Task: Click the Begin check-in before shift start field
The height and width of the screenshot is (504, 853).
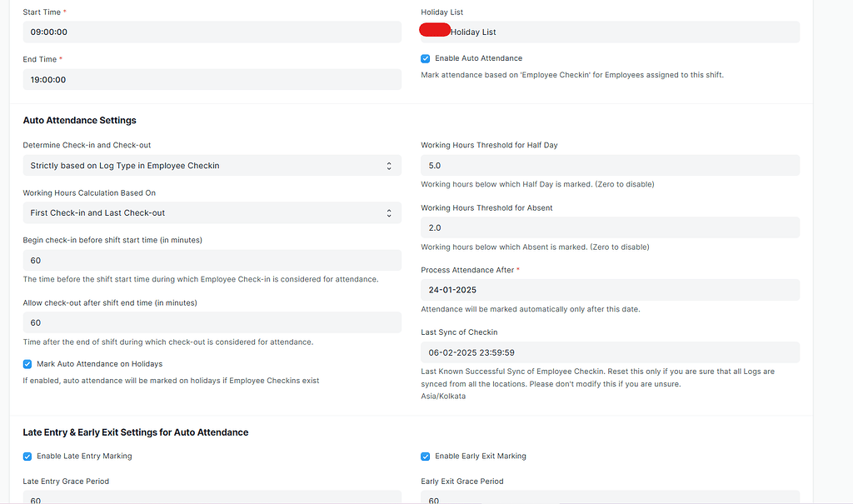Action: click(212, 260)
